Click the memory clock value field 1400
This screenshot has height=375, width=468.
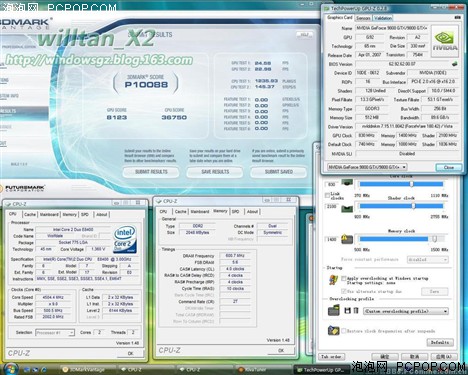pos(331,239)
